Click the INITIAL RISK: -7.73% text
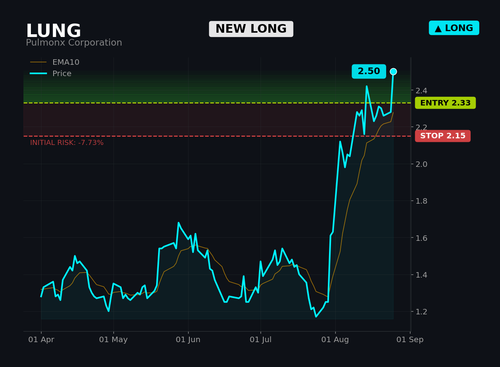The height and width of the screenshot is (367, 500). 67,143
